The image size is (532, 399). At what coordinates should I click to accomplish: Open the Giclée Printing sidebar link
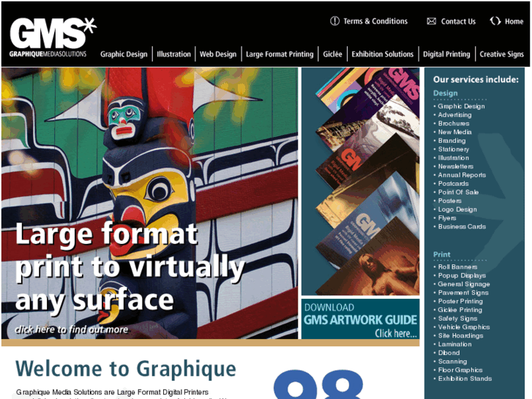[x=460, y=310]
